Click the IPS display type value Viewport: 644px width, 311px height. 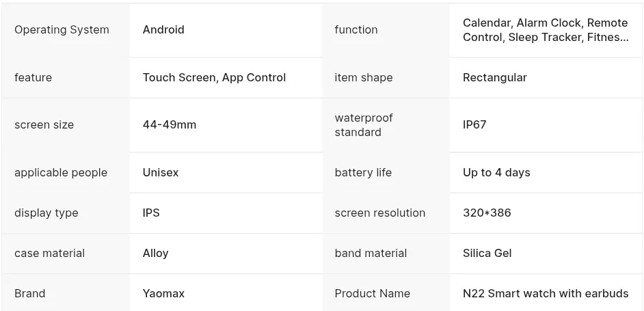point(151,213)
